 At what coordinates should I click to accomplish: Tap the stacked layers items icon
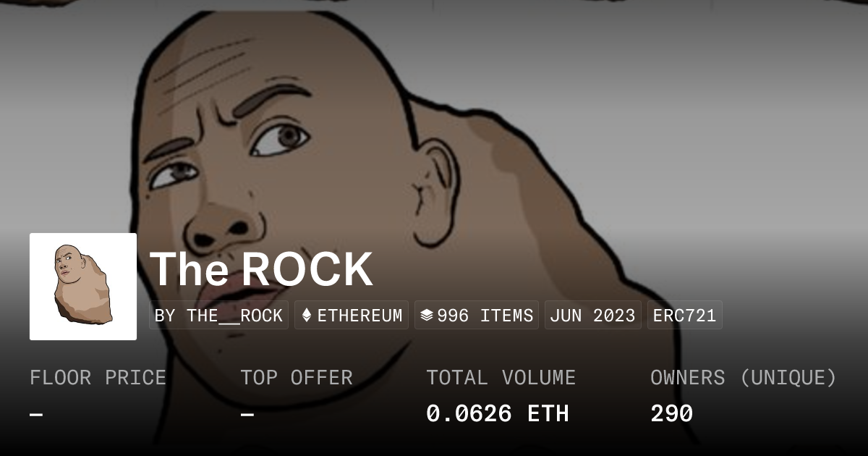(x=426, y=316)
